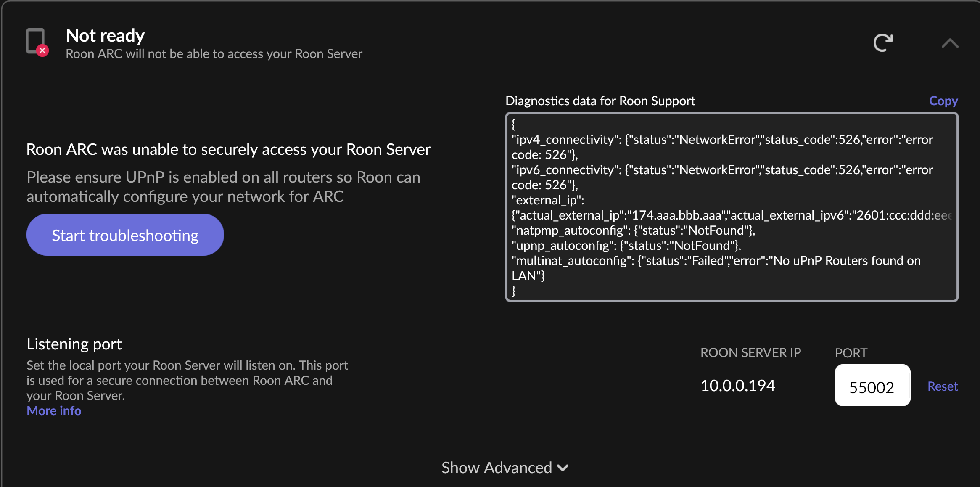Click the chevron beside Show Advanced
The height and width of the screenshot is (487, 980).
click(563, 468)
